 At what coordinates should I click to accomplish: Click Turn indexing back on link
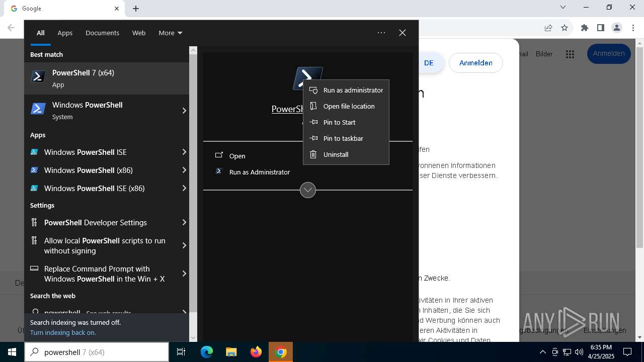tap(63, 332)
